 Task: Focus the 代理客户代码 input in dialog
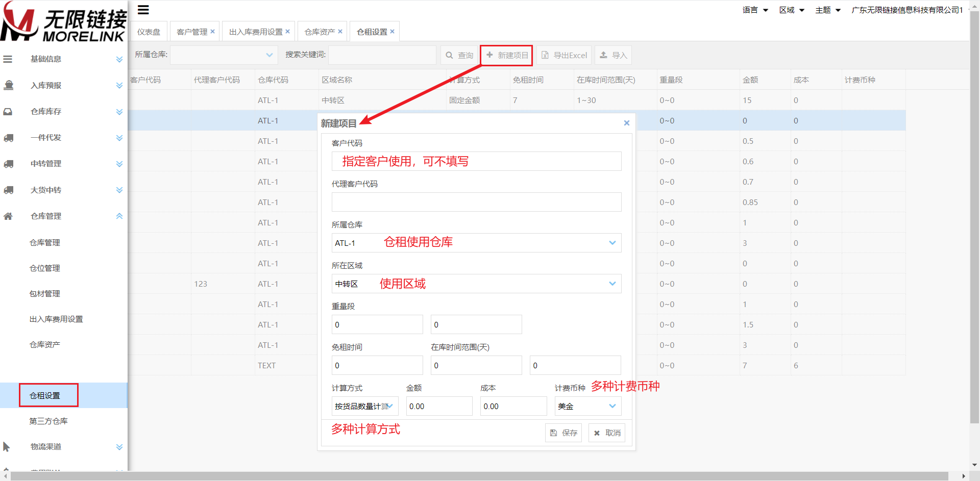point(476,202)
